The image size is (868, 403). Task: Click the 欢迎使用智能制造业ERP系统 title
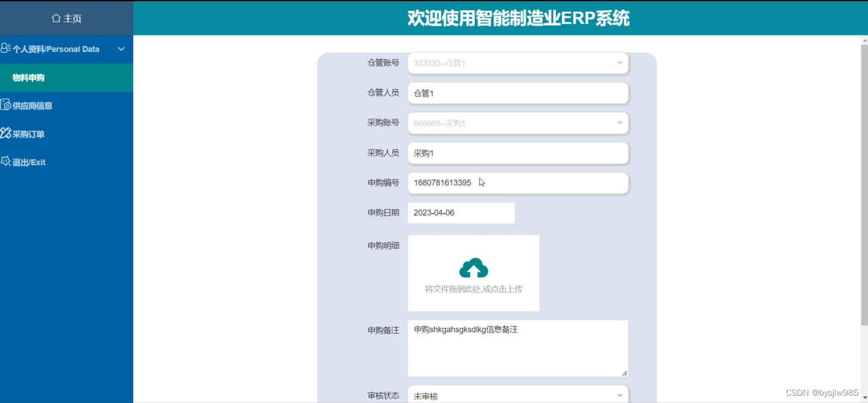518,18
